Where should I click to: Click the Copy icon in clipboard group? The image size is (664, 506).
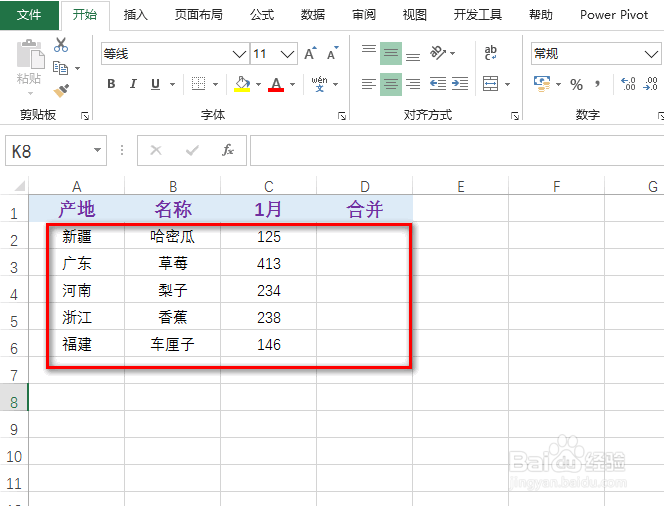[x=61, y=68]
